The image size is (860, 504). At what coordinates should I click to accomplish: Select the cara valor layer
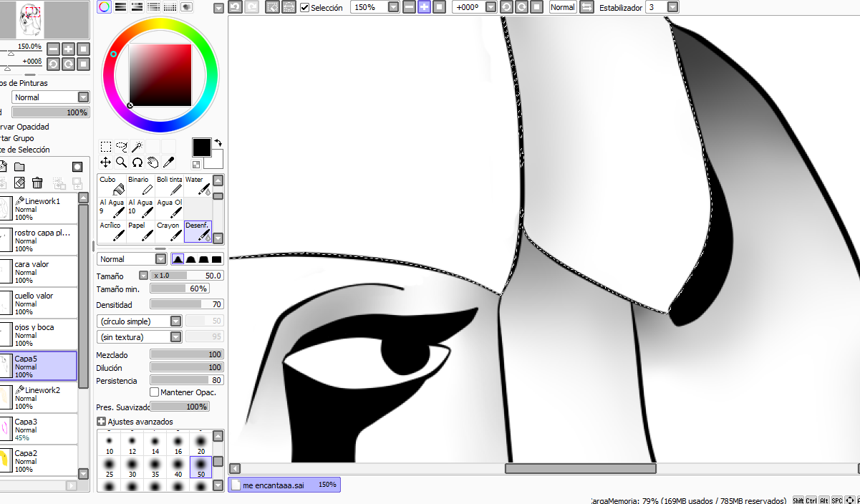pos(39,271)
